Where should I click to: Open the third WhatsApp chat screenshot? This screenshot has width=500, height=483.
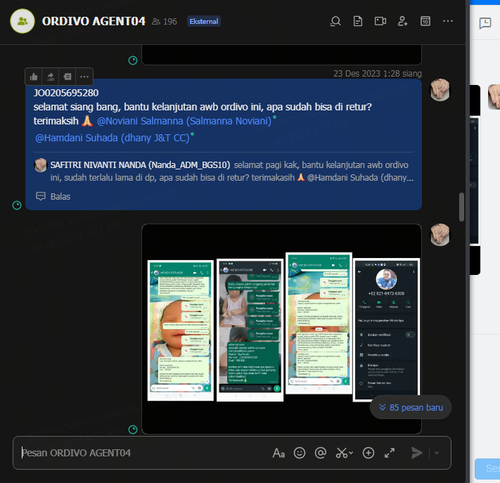[319, 323]
